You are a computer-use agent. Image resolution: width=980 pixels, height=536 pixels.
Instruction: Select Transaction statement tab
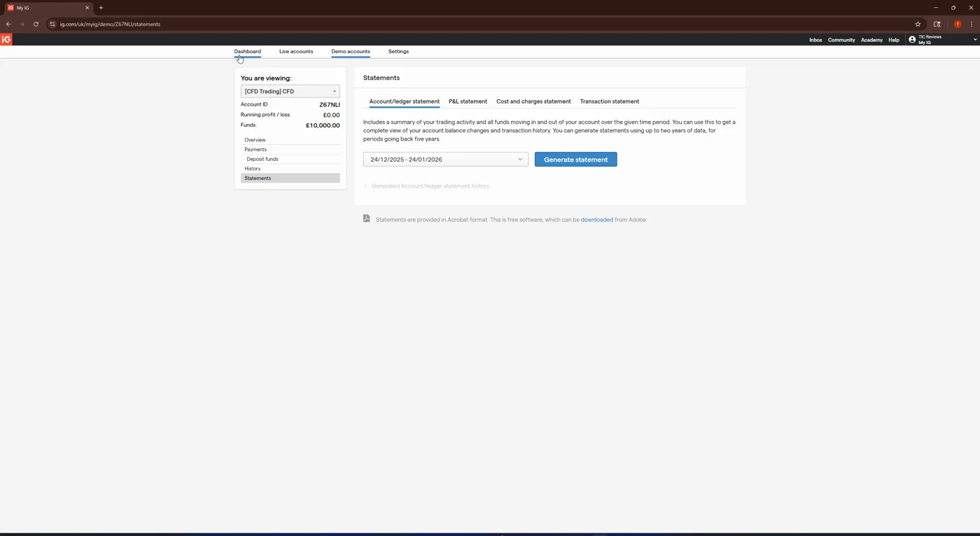coord(609,101)
